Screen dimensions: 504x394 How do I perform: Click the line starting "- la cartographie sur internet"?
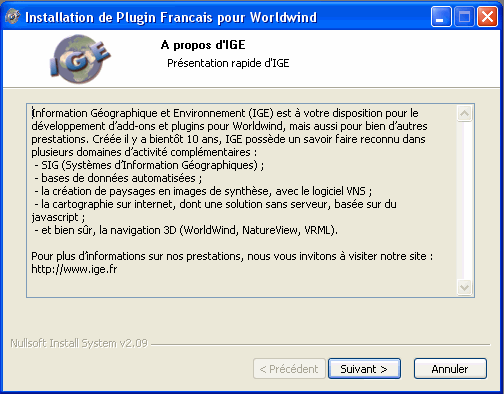coord(215,204)
